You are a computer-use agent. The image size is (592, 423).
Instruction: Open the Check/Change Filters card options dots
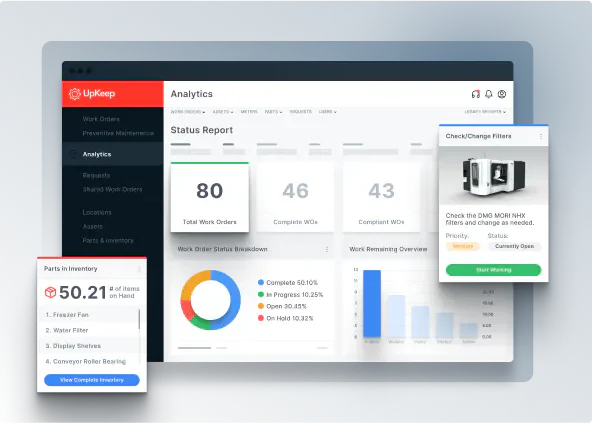coord(541,136)
